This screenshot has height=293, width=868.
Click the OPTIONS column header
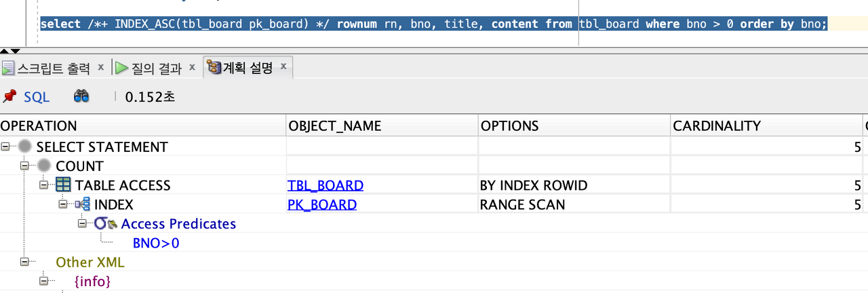point(574,125)
